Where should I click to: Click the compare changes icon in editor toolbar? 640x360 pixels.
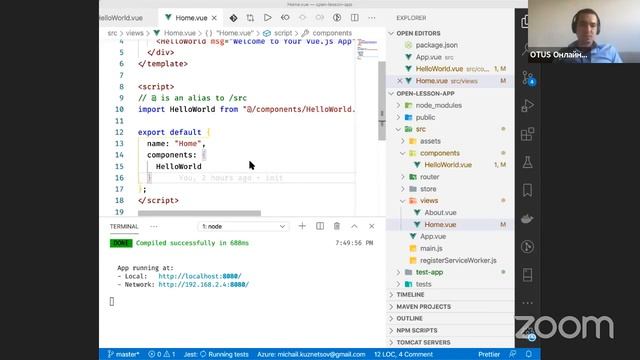coord(250,18)
